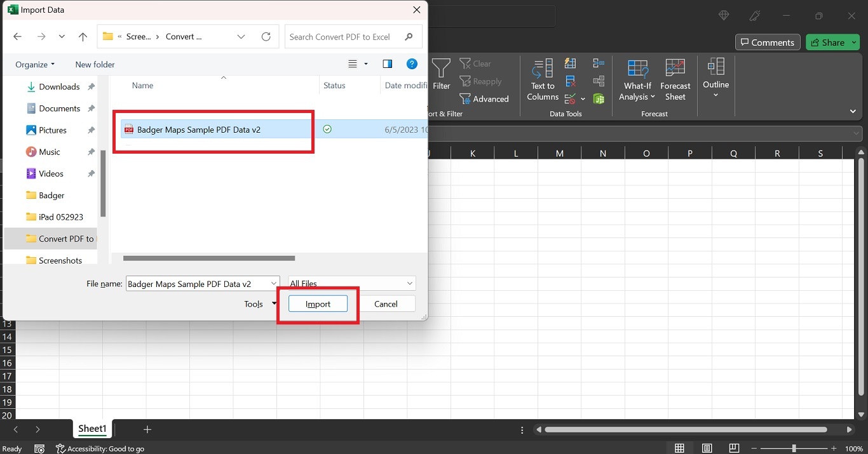Open Downloads in the navigation pane
The height and width of the screenshot is (454, 868).
pos(59,86)
